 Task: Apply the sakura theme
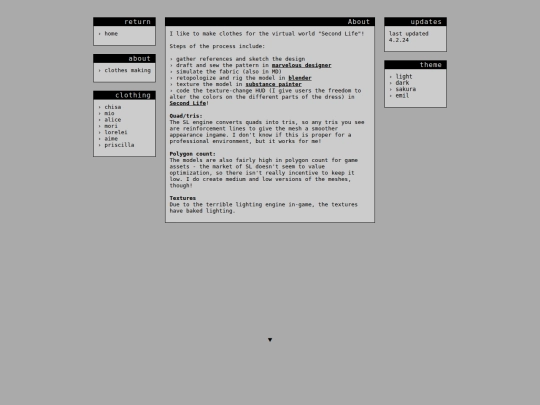click(405, 89)
